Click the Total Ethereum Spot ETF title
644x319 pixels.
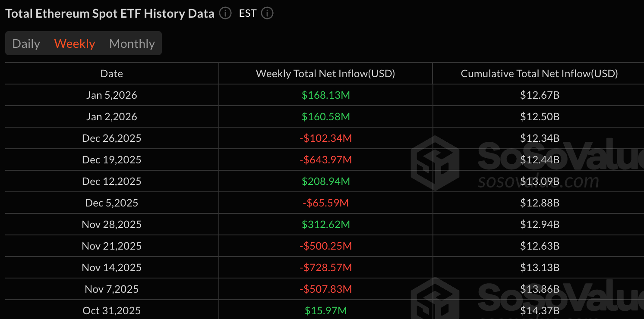pyautogui.click(x=109, y=13)
